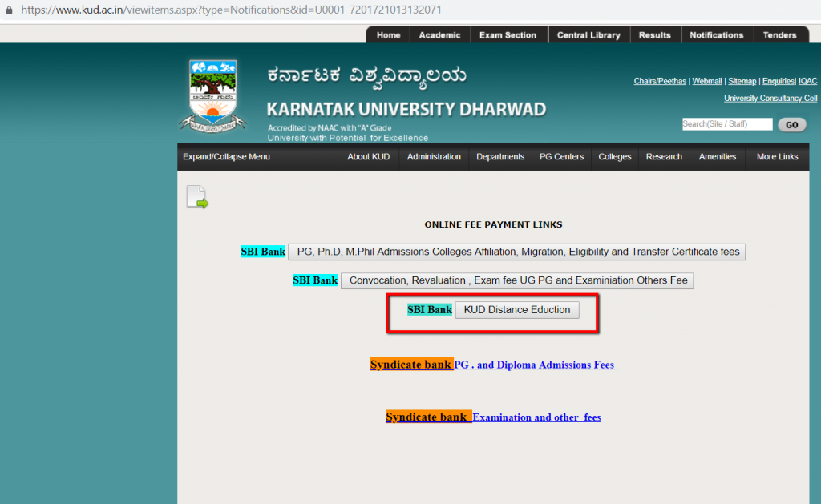Select the Administration menu item
This screenshot has height=504, width=821.
point(434,157)
